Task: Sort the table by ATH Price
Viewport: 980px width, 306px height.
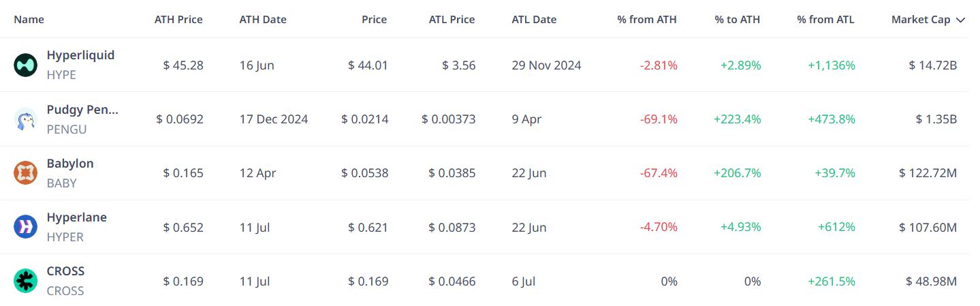Action: (x=178, y=20)
